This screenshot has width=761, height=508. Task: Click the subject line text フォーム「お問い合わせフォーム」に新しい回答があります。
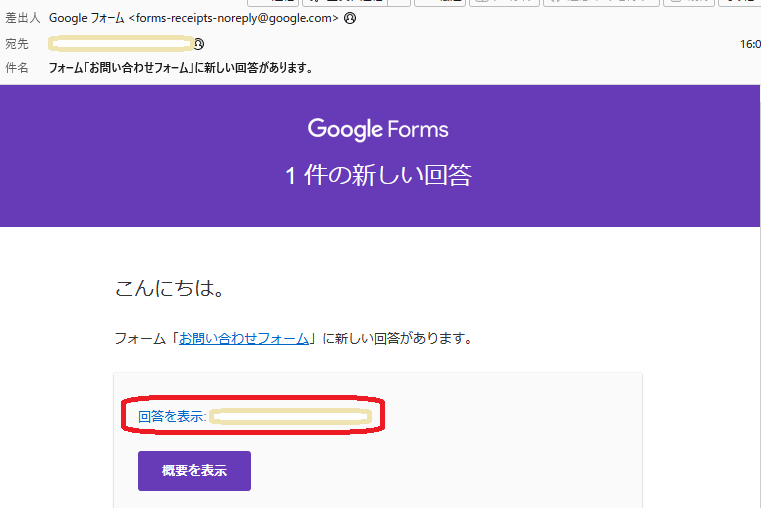182,67
